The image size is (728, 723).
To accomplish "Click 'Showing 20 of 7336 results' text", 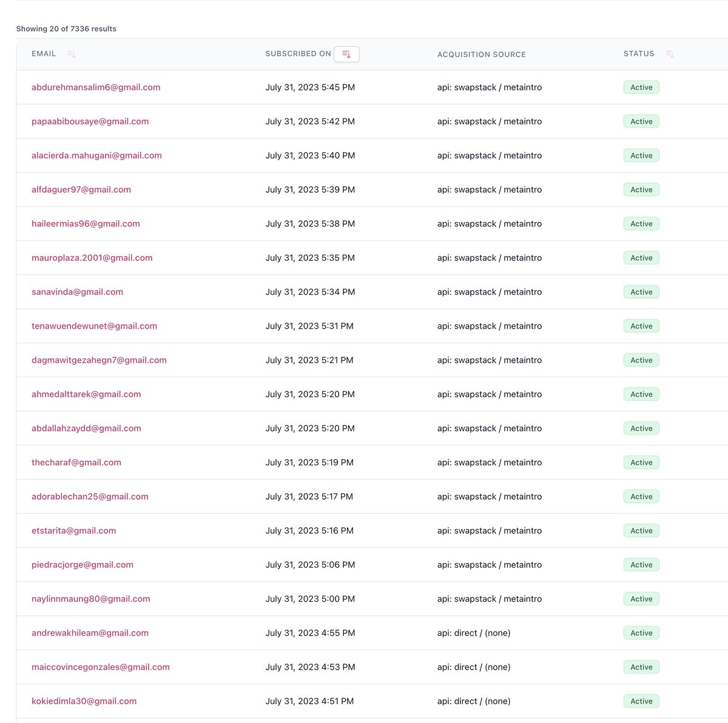I will coord(66,29).
